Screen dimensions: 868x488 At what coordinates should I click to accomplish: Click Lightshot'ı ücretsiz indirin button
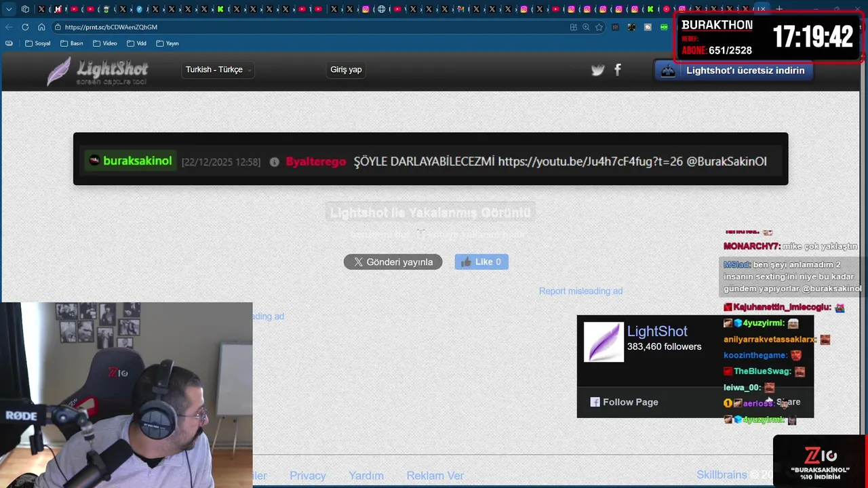pos(733,70)
